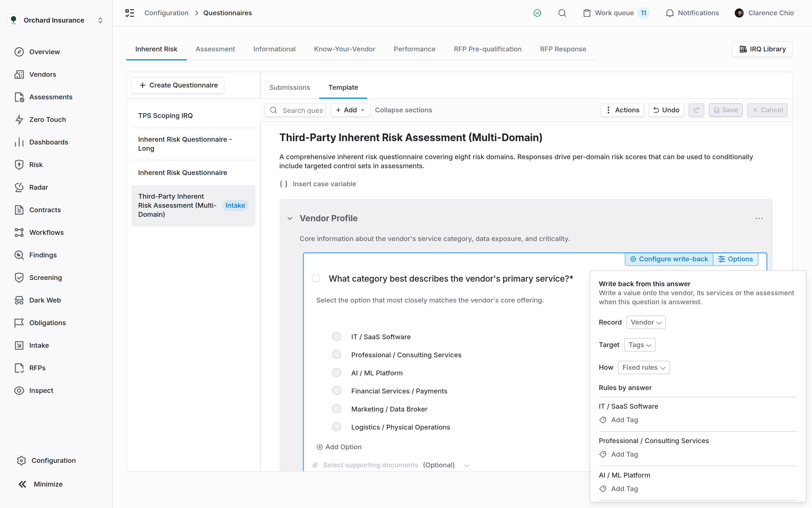The height and width of the screenshot is (508, 812).
Task: Open the Overview page in the sidebar
Action: click(x=37, y=52)
